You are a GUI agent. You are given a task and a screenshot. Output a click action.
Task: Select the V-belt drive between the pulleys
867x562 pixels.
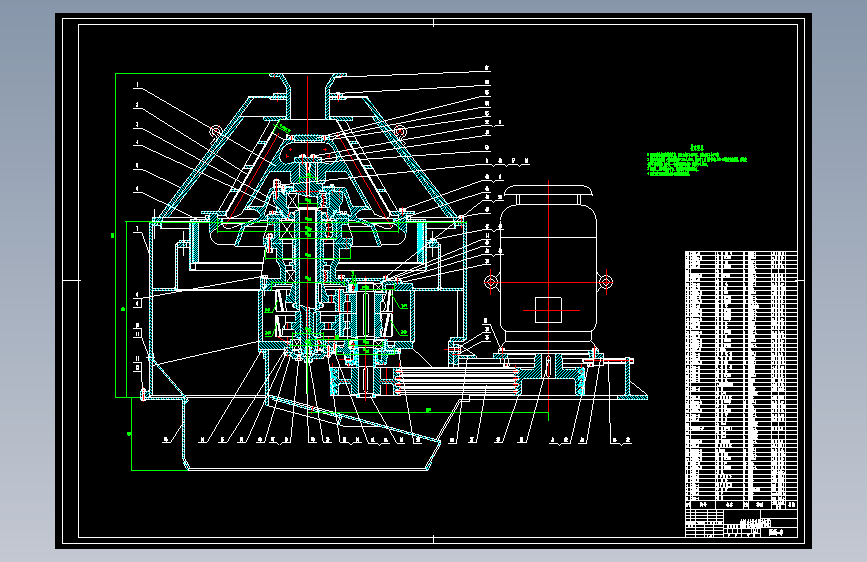point(457,381)
